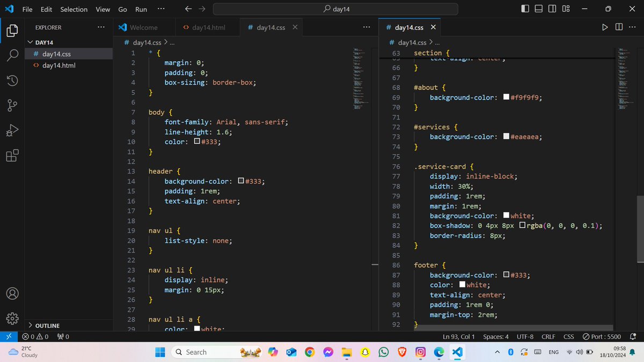Image resolution: width=644 pixels, height=362 pixels.
Task: Customize layout from title bar icon
Action: pos(566,9)
